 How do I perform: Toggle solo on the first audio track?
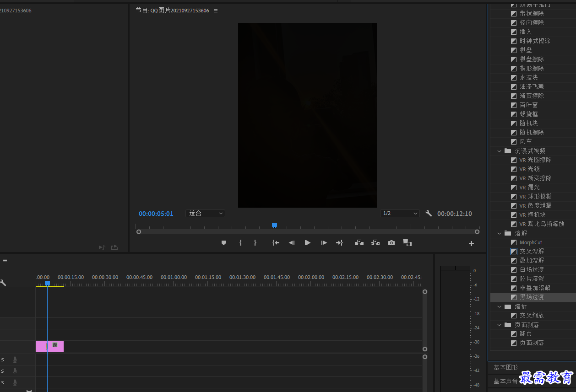[x=2, y=360]
